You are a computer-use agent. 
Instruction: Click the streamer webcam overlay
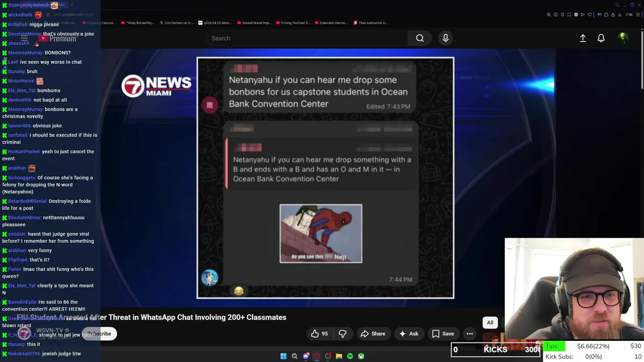coord(574,289)
